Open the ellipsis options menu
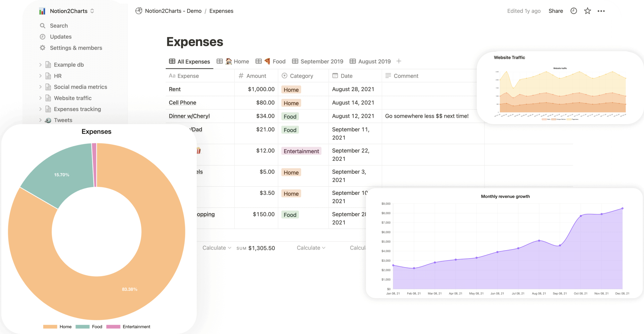 click(x=601, y=11)
